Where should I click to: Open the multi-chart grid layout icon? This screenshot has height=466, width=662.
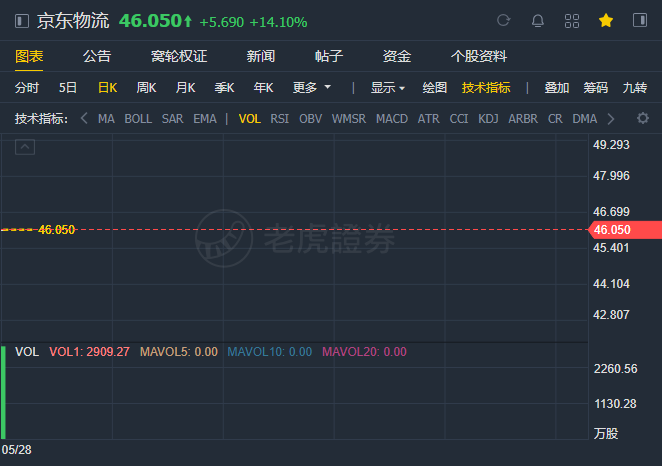coord(572,21)
